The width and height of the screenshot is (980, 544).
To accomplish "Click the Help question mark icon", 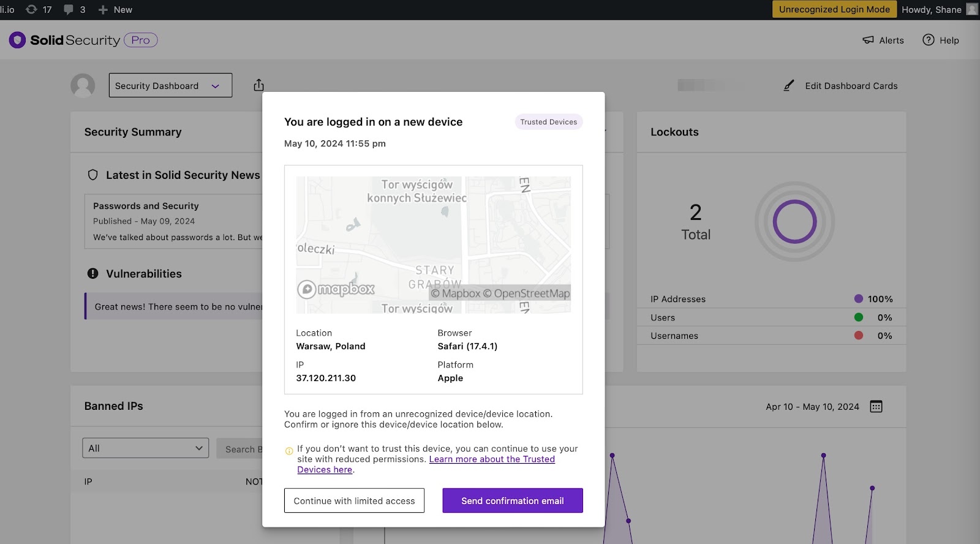I will (x=929, y=40).
